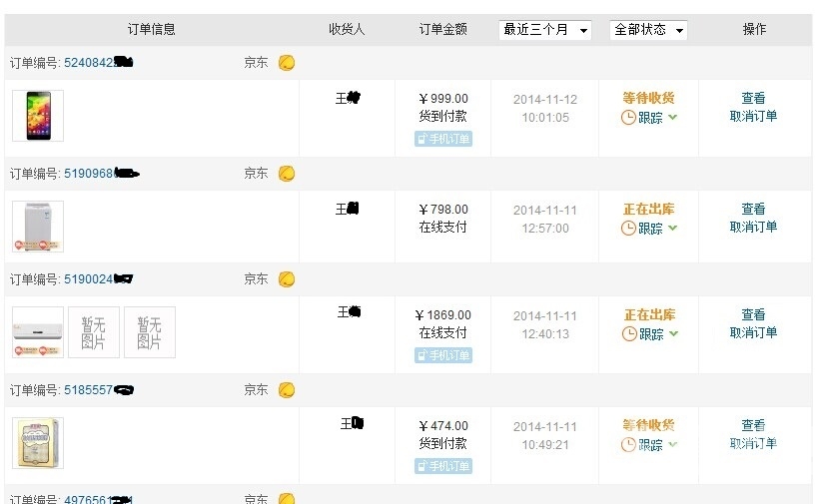Click the yellow chat icon beside order 5190024
The width and height of the screenshot is (821, 504).
[287, 279]
